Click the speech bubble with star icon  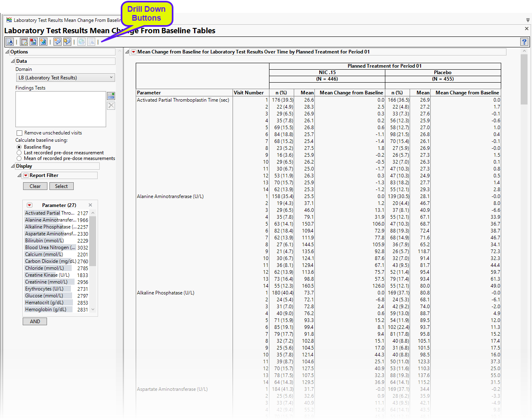pyautogui.click(x=58, y=42)
